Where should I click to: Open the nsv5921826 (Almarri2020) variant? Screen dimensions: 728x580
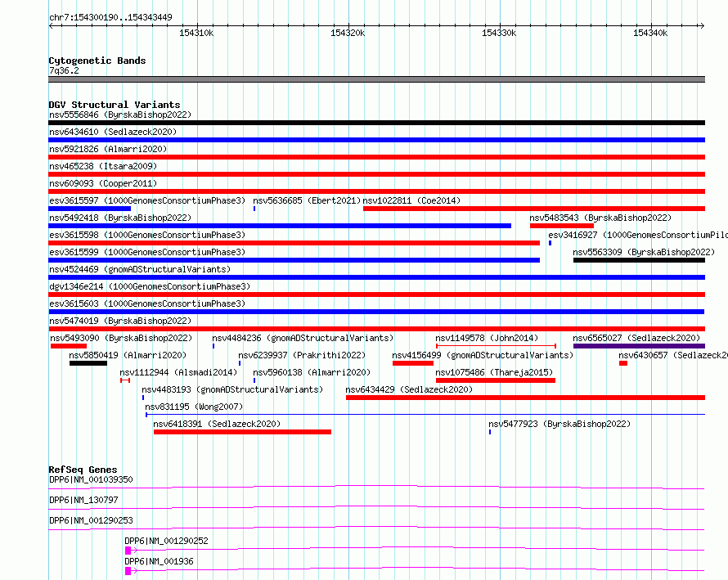click(x=108, y=149)
